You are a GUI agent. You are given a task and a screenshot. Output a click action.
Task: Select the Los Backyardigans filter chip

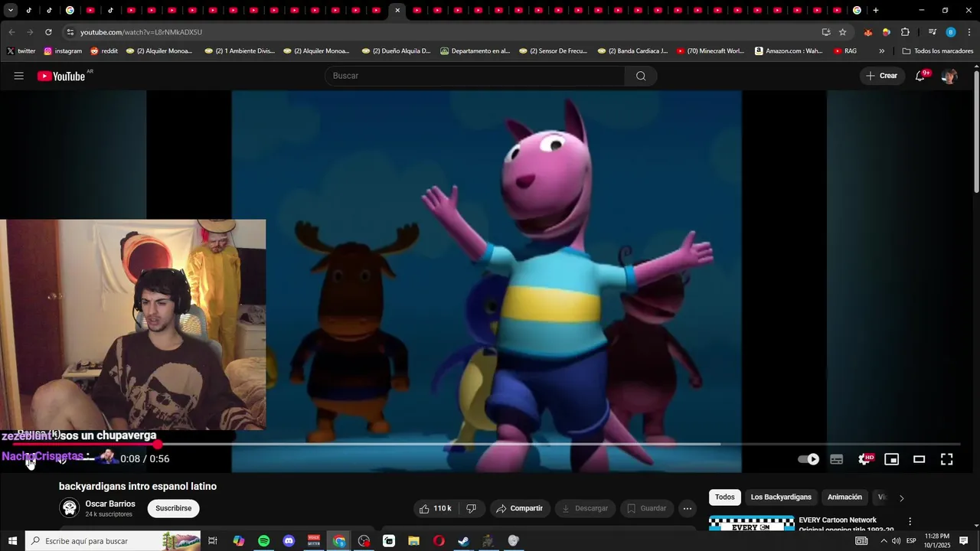point(781,497)
